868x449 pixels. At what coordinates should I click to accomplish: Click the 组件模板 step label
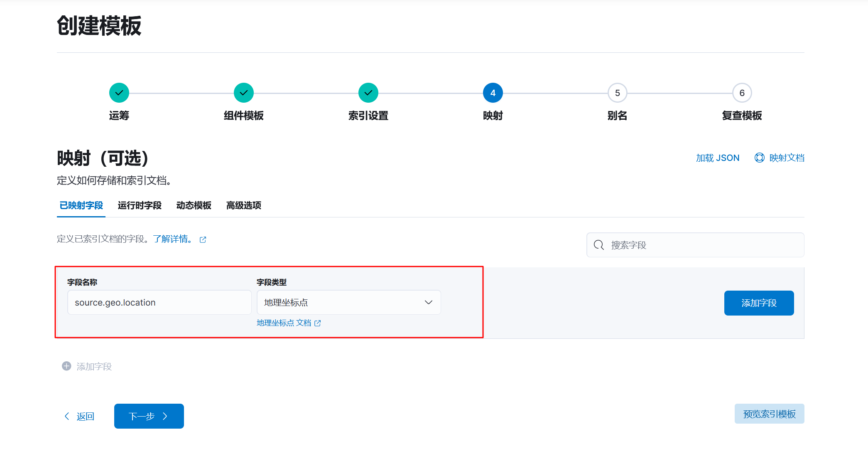[244, 116]
